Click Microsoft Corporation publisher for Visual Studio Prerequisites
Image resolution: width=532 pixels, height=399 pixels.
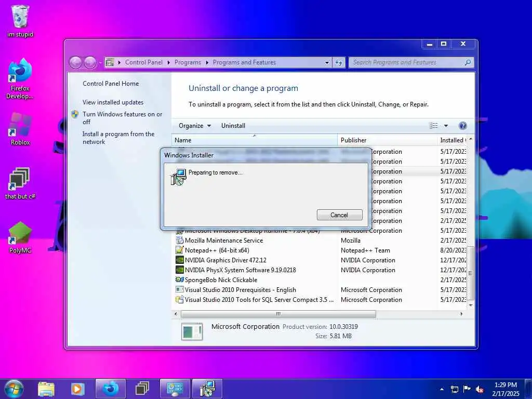[x=371, y=289]
